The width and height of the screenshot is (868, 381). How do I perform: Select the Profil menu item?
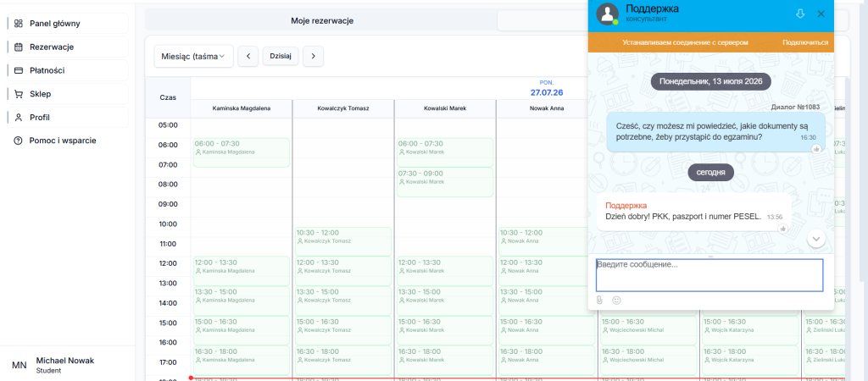(x=68, y=117)
